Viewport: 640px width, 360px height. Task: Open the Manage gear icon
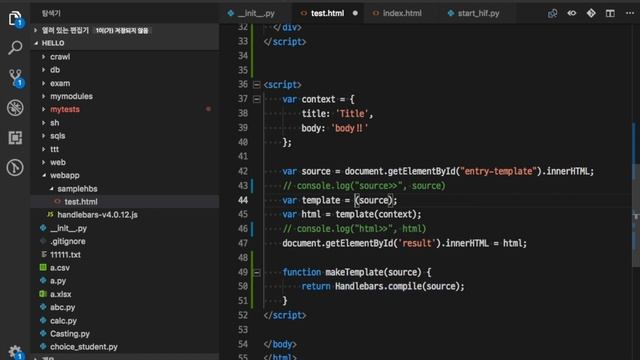coord(15,352)
